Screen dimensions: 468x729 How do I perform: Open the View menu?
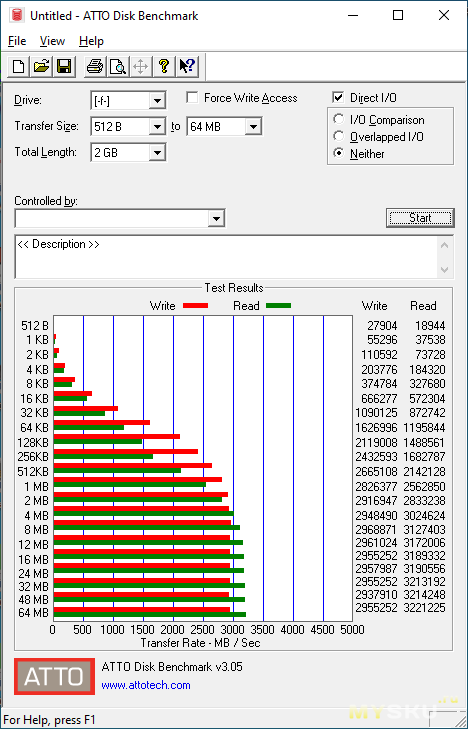point(52,41)
